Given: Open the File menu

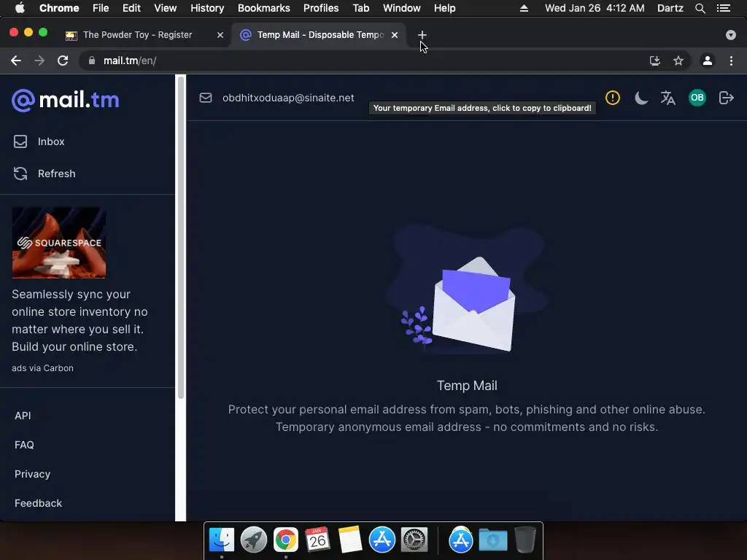Looking at the screenshot, I should click(101, 8).
